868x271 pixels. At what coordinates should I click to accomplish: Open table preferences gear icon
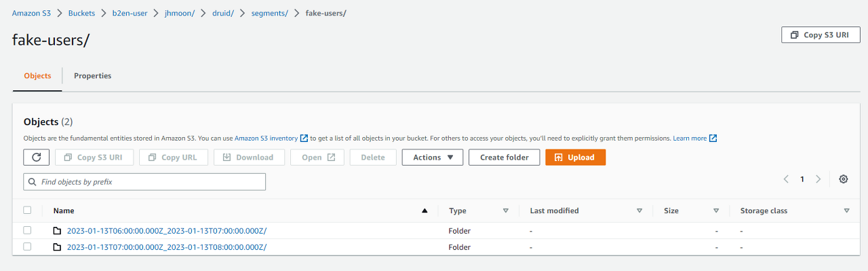click(x=844, y=179)
